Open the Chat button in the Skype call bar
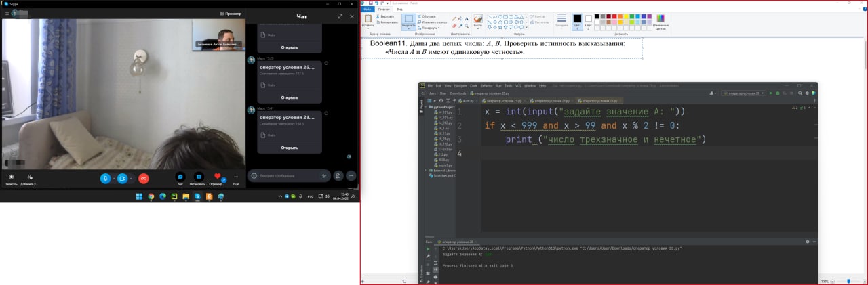Screen dimensions: 868x285 (180, 179)
